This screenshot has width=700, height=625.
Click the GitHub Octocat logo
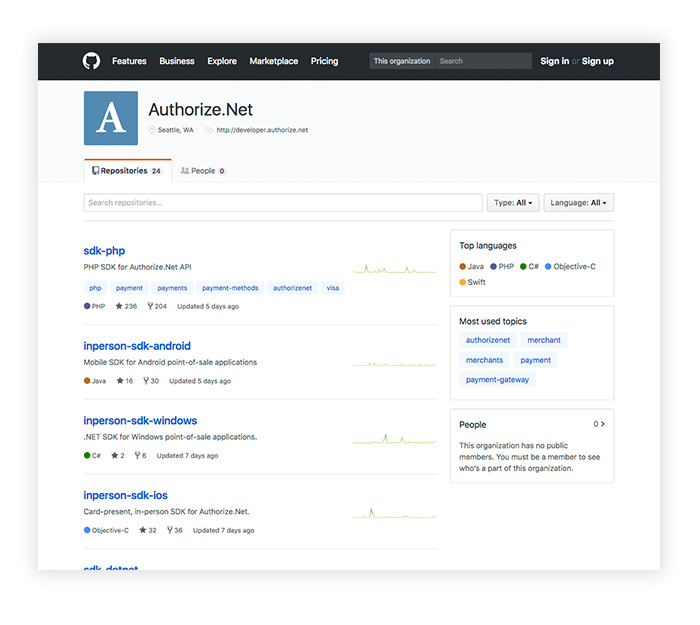91,61
